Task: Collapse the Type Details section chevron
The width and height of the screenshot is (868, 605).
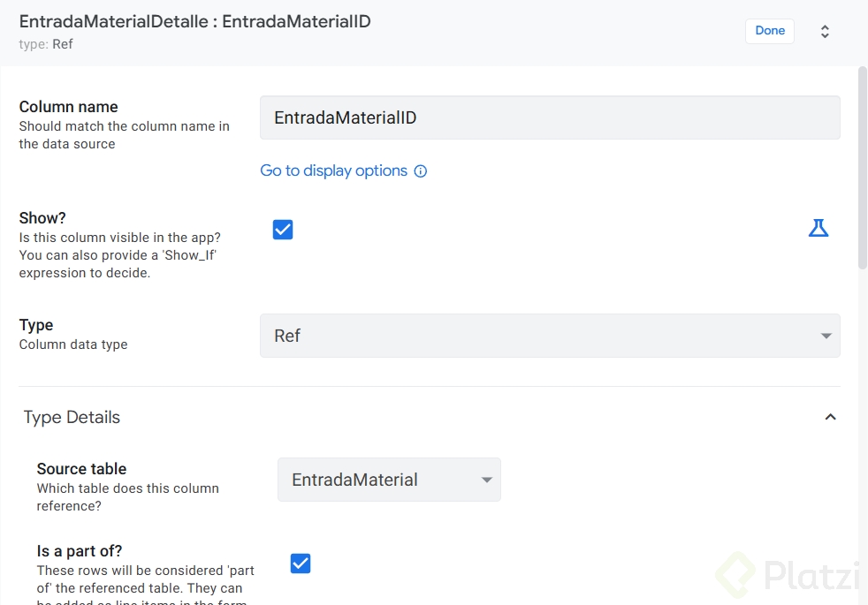Action: click(x=830, y=417)
